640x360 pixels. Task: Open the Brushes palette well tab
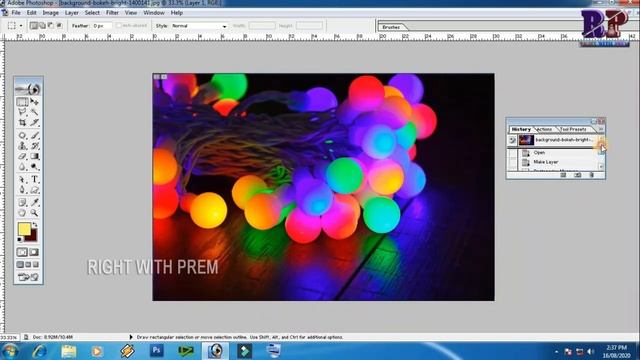(391, 27)
